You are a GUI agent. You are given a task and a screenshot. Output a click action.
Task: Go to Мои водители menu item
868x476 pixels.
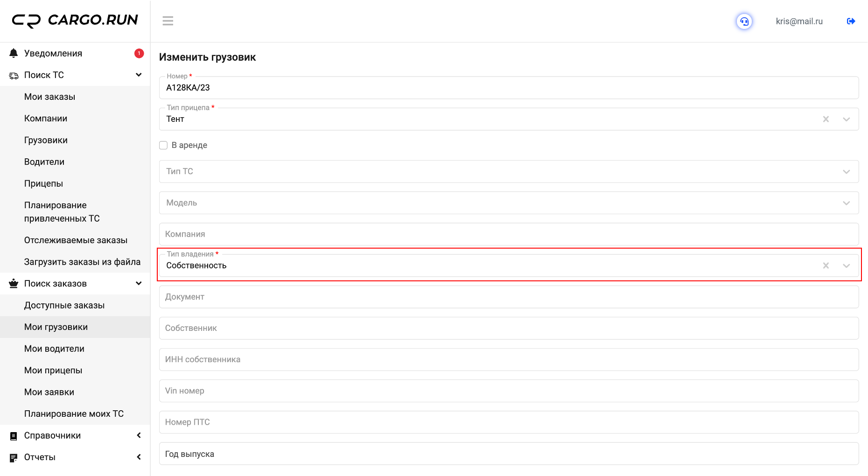pyautogui.click(x=54, y=349)
